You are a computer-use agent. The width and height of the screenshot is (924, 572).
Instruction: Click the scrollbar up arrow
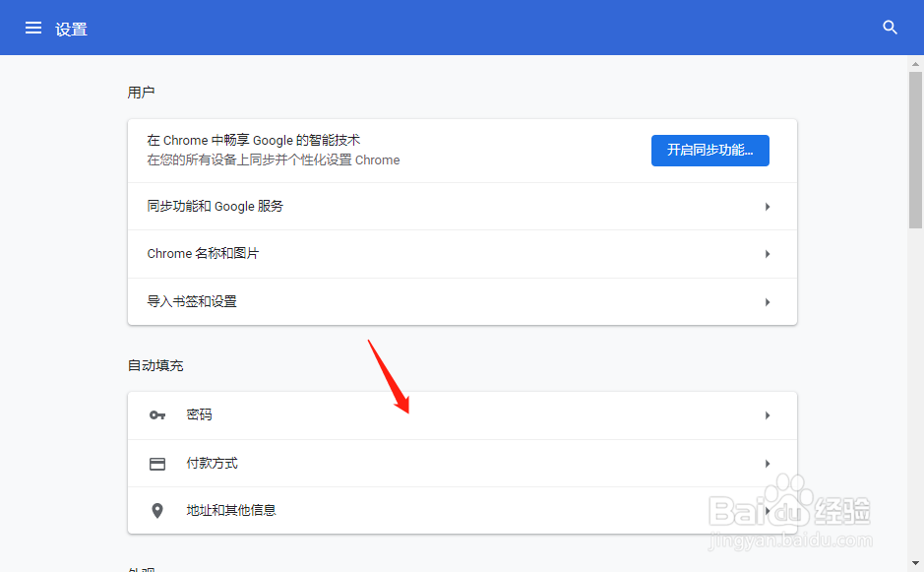pyautogui.click(x=915, y=64)
